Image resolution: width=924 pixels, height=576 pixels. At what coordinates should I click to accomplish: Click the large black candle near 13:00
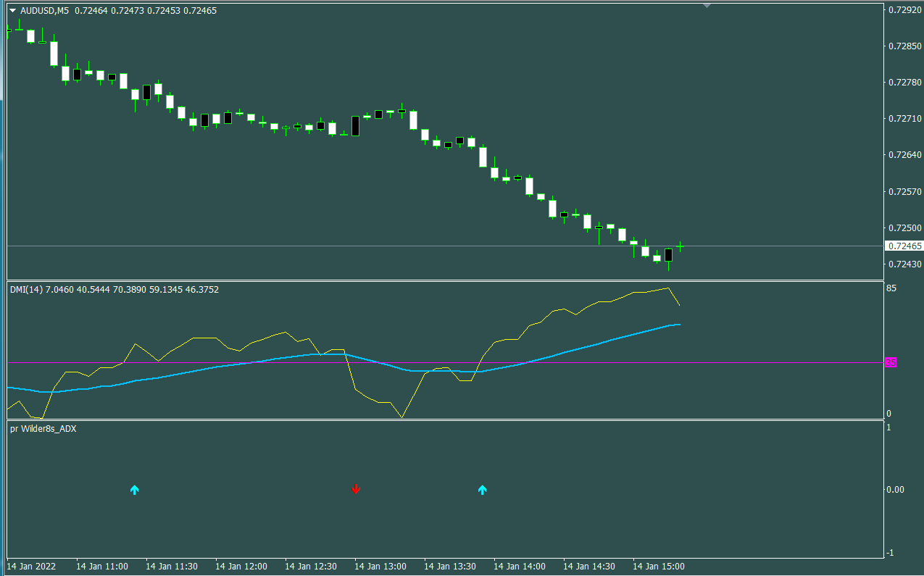pyautogui.click(x=356, y=126)
